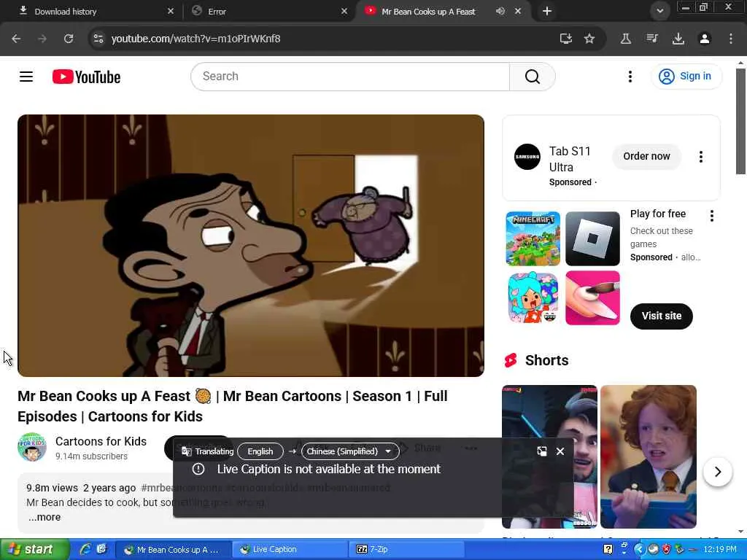The width and height of the screenshot is (747, 560).
Task: Open Cartoons for Kids channel name
Action: [x=101, y=441]
